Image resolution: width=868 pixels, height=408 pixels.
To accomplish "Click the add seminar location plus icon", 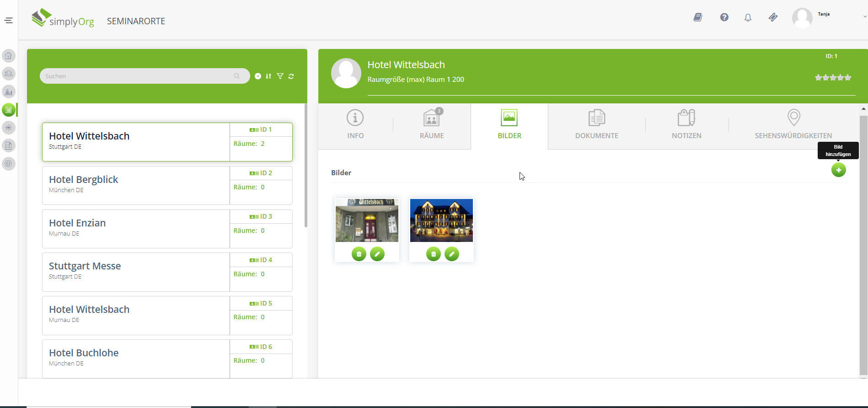I will pos(258,76).
